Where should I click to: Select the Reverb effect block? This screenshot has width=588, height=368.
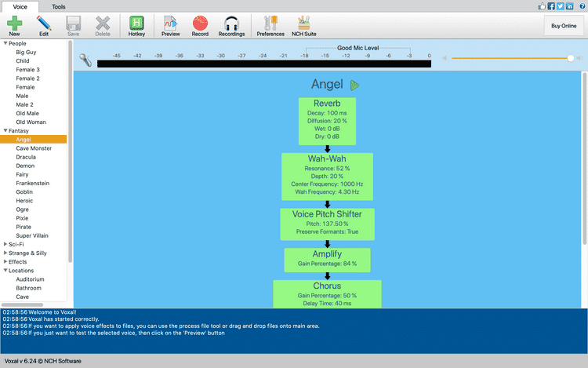point(327,121)
